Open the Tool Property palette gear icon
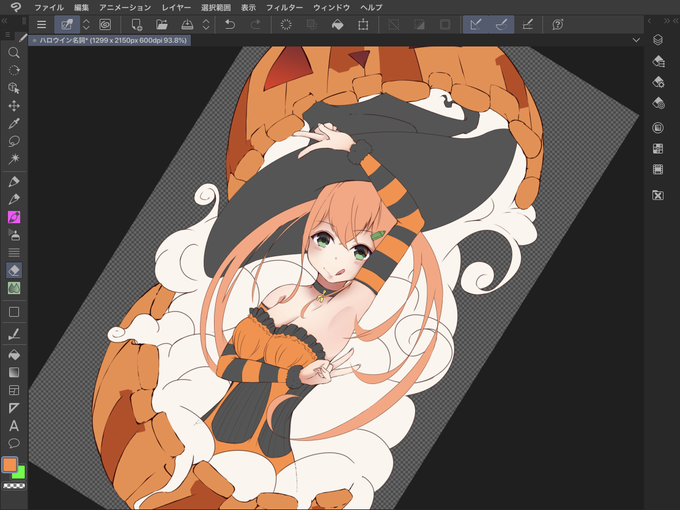Screen dimensions: 680x510 point(658,82)
